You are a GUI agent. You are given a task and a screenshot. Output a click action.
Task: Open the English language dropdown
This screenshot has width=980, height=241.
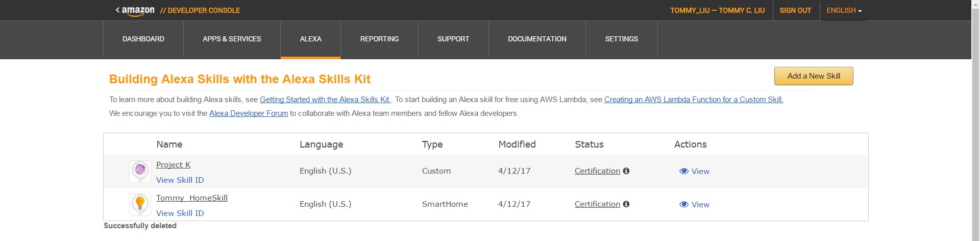[844, 10]
